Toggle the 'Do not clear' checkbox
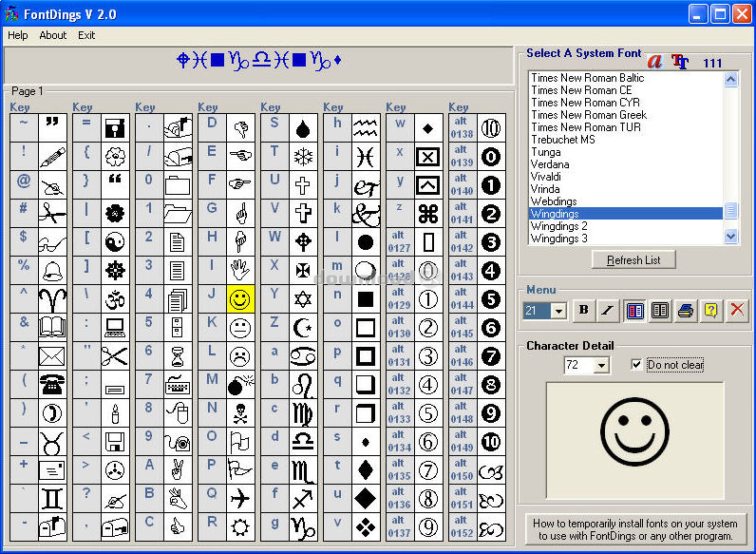Screen dimensions: 756x554 point(637,365)
